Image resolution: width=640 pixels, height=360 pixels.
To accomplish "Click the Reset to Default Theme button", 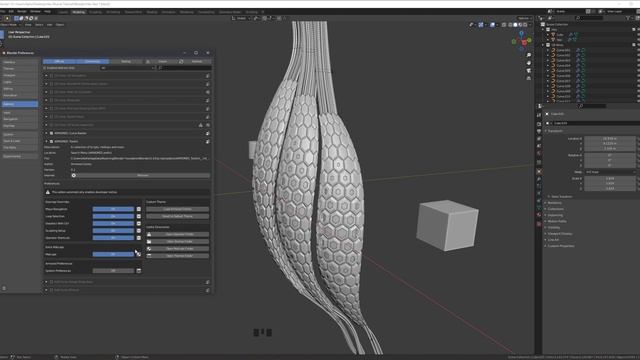I will (177, 216).
